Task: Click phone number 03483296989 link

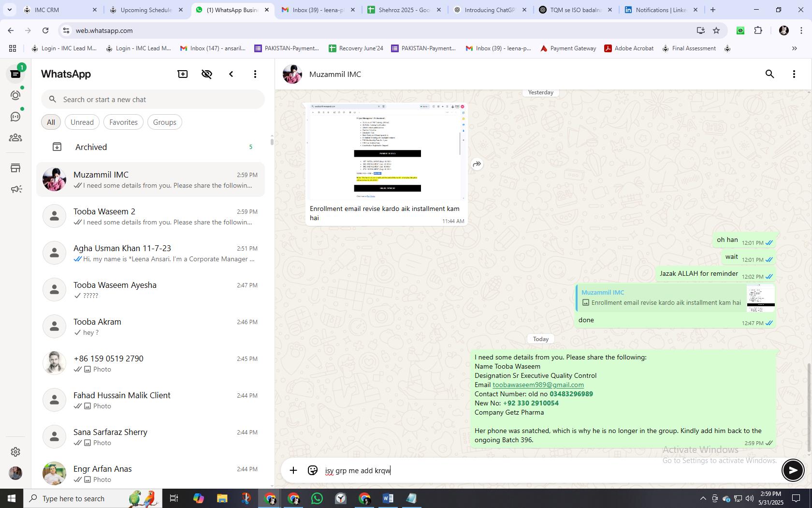Action: point(571,394)
